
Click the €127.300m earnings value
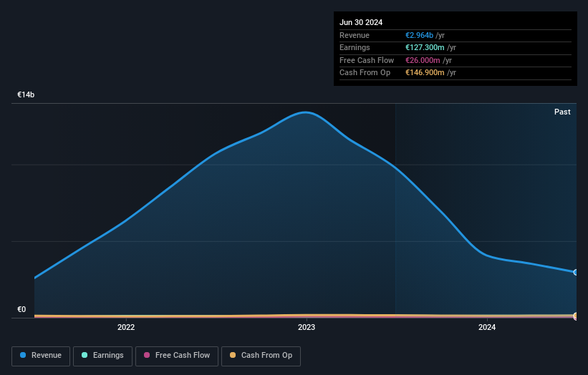(425, 47)
